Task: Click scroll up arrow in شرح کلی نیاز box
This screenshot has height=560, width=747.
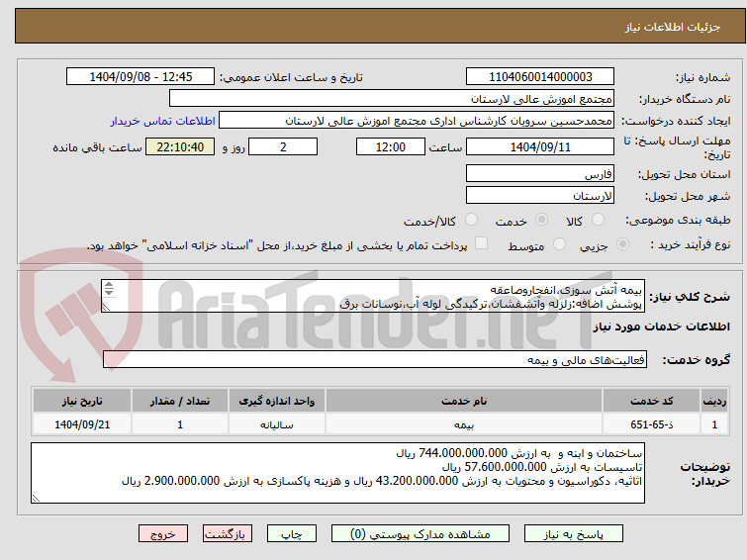Action: pos(109,285)
